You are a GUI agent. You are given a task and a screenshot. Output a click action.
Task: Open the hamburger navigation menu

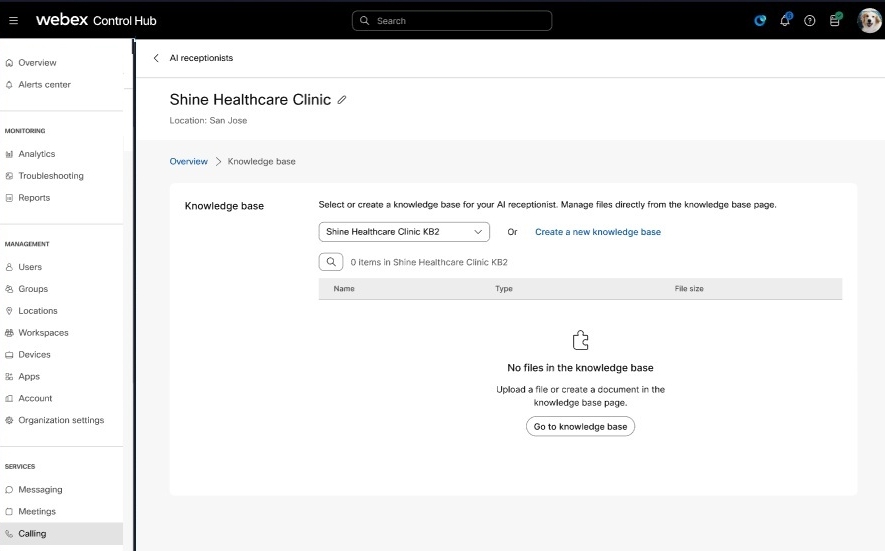coord(14,21)
